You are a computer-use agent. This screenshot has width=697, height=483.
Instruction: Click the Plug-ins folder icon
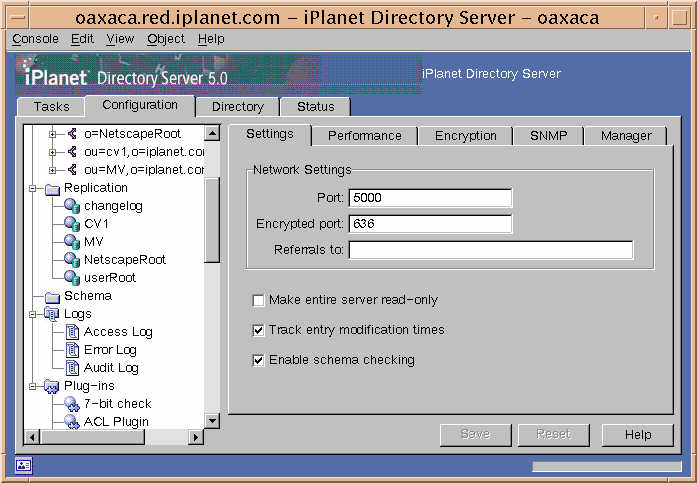[52, 387]
